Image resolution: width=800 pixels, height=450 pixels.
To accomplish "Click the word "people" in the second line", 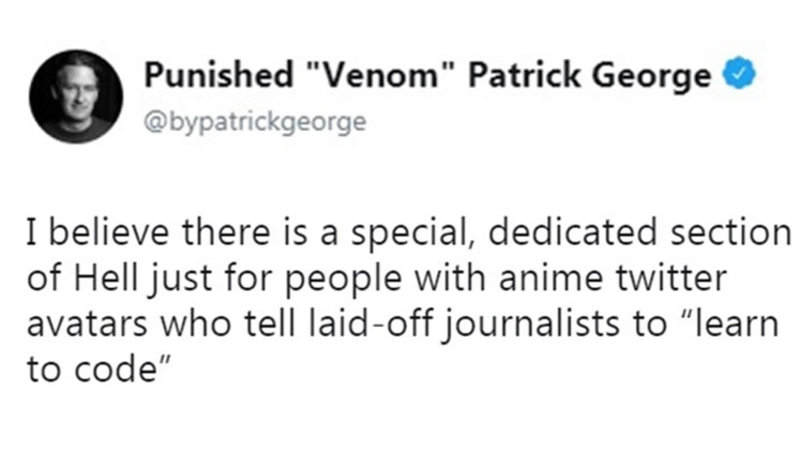I will pos(343,280).
